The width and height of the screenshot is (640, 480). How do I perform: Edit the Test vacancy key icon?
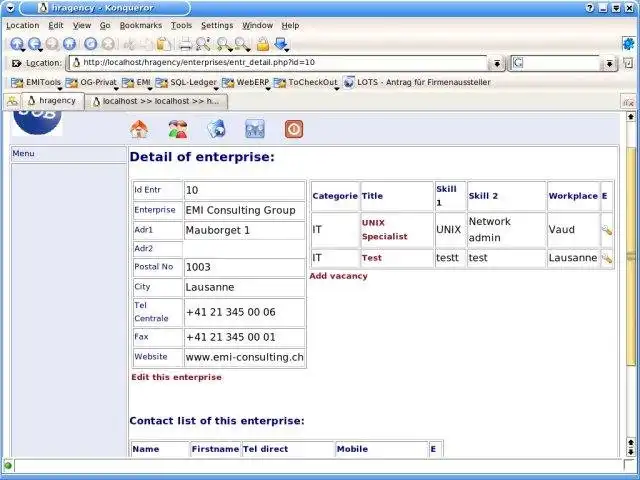[x=607, y=258]
